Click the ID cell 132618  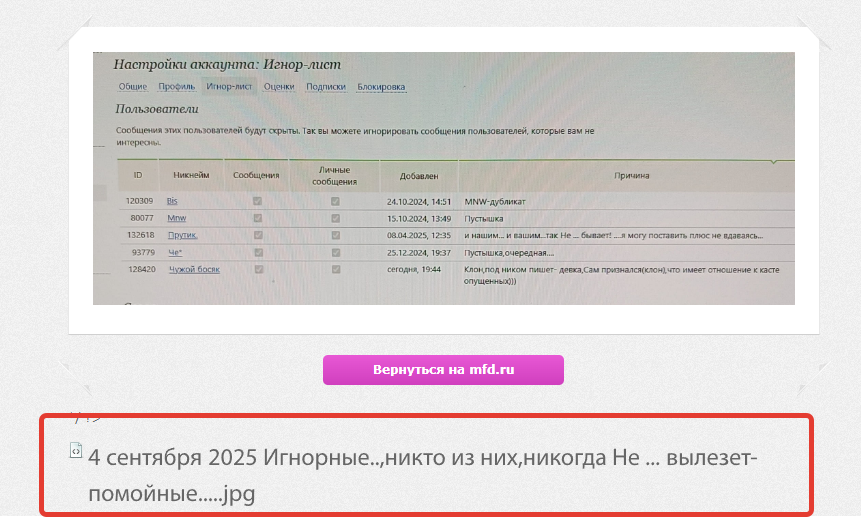(x=141, y=235)
